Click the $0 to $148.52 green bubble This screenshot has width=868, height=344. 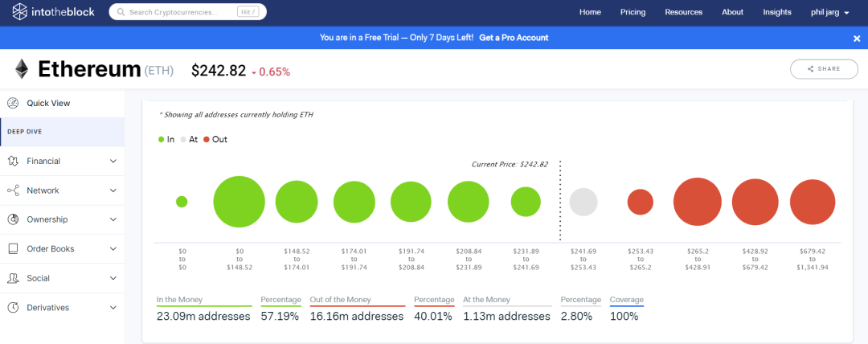click(240, 202)
